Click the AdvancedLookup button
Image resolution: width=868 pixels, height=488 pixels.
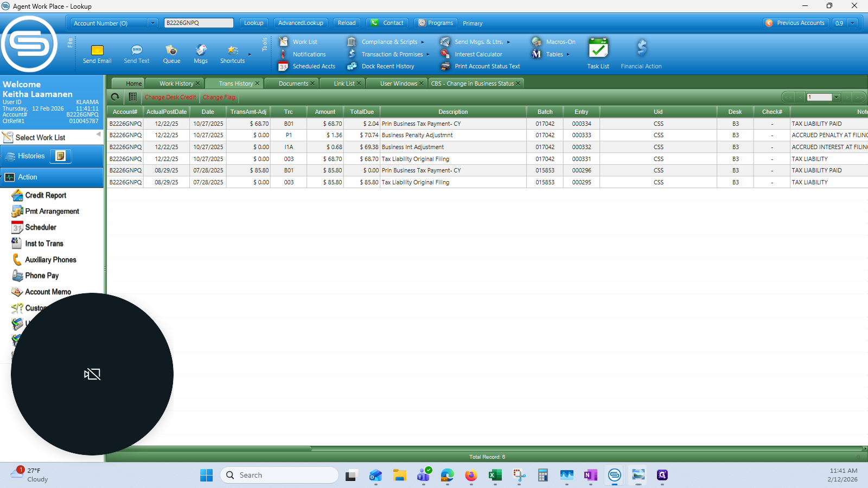coord(301,23)
